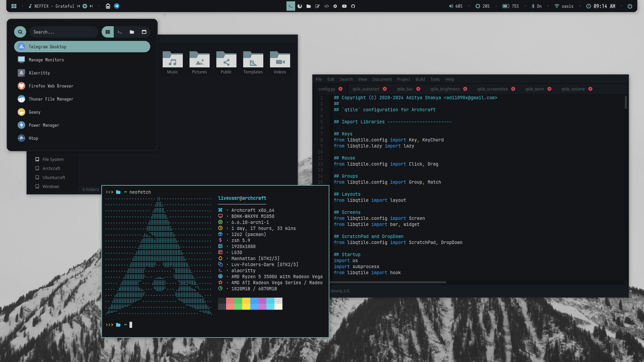Click the launcher search input field
Image resolution: width=644 pixels, height=362 pixels.
(x=64, y=32)
